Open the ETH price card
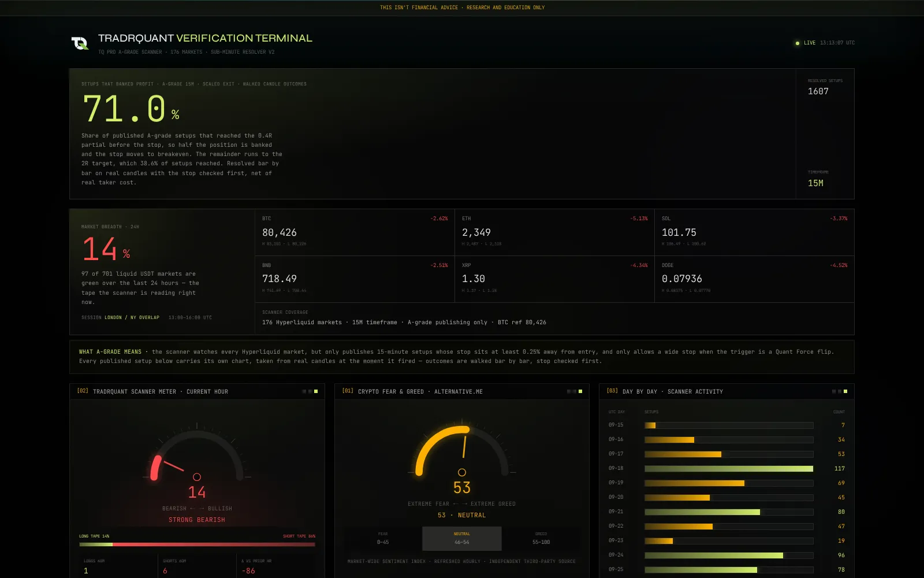 [x=554, y=232]
